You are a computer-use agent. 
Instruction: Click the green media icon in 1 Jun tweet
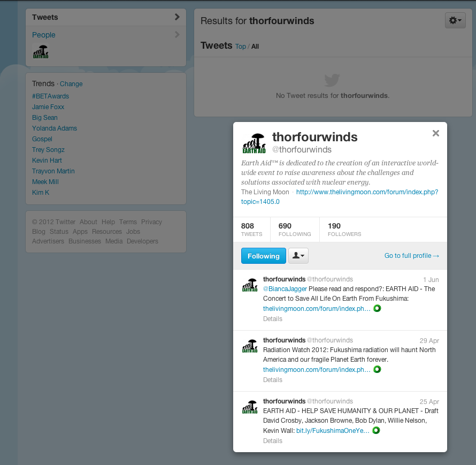(377, 309)
